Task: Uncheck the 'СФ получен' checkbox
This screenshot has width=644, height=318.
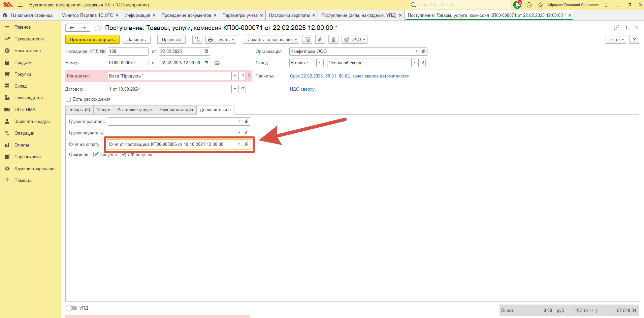Action: click(123, 154)
